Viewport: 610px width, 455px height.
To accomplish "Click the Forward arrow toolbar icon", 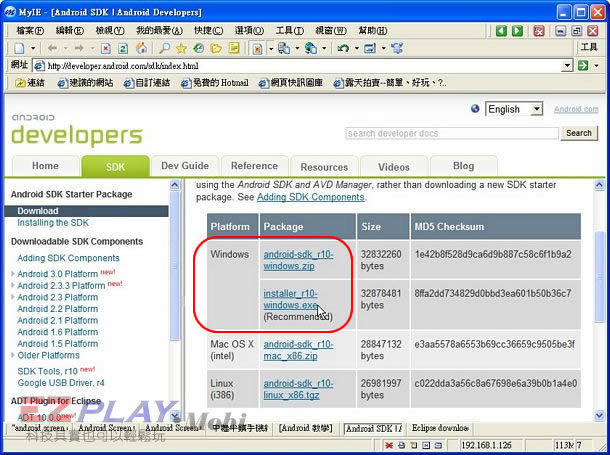I will (x=79, y=48).
